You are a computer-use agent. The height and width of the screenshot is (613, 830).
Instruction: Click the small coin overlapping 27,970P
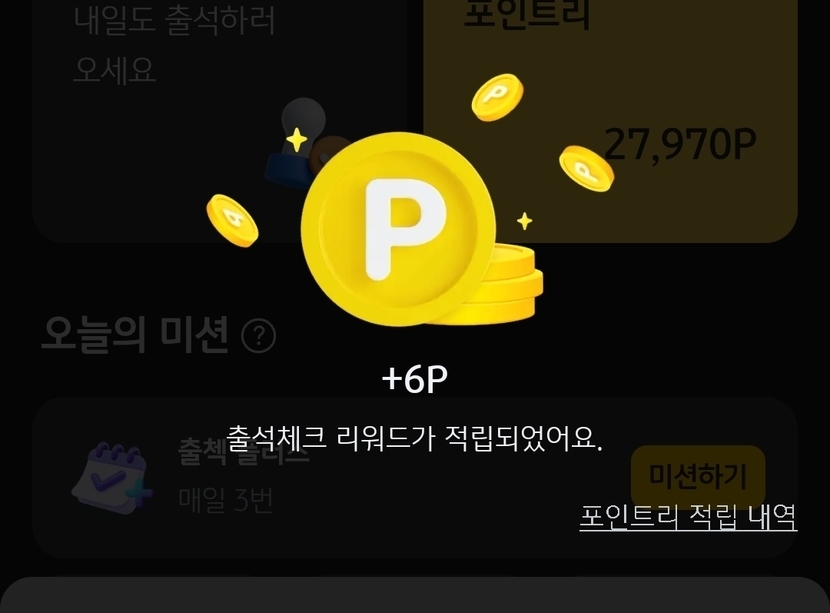pos(587,168)
